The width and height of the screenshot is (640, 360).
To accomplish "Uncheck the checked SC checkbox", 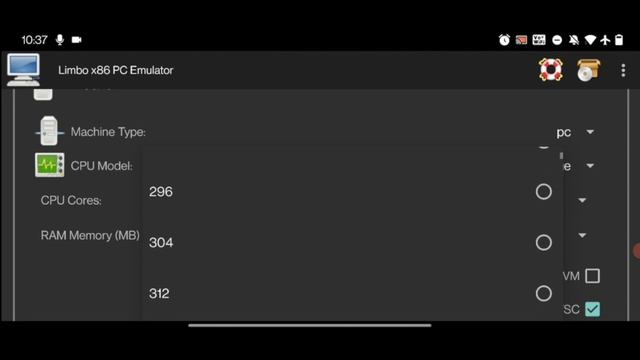I will coord(592,309).
